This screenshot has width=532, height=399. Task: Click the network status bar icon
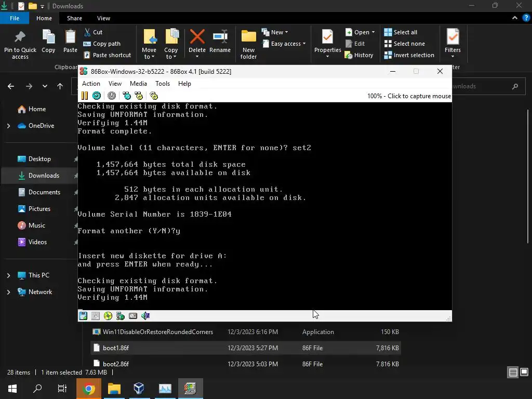[121, 316]
